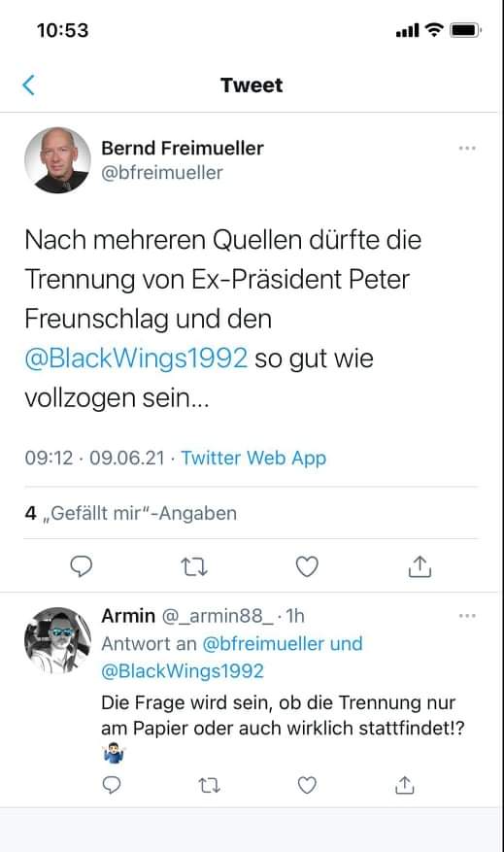Open Armin's profile avatar
Viewport: 504px width, 852px height.
57,640
